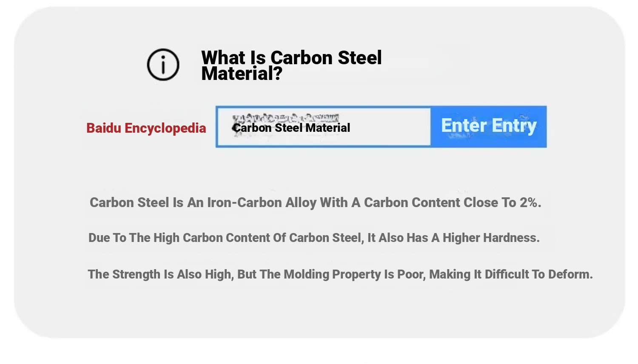Click the word 'Material?' in the title

coord(242,74)
